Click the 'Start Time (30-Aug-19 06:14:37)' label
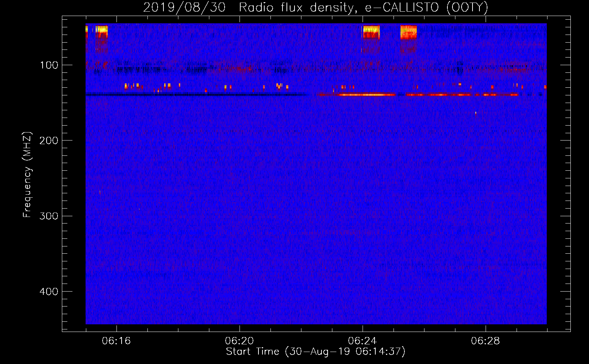The width and height of the screenshot is (589, 364). pos(316,352)
